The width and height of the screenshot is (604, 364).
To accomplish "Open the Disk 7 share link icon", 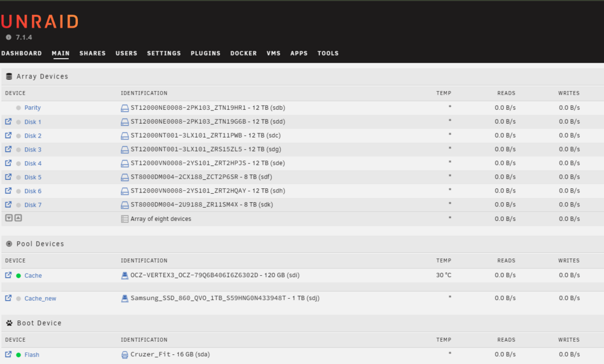I will click(8, 205).
